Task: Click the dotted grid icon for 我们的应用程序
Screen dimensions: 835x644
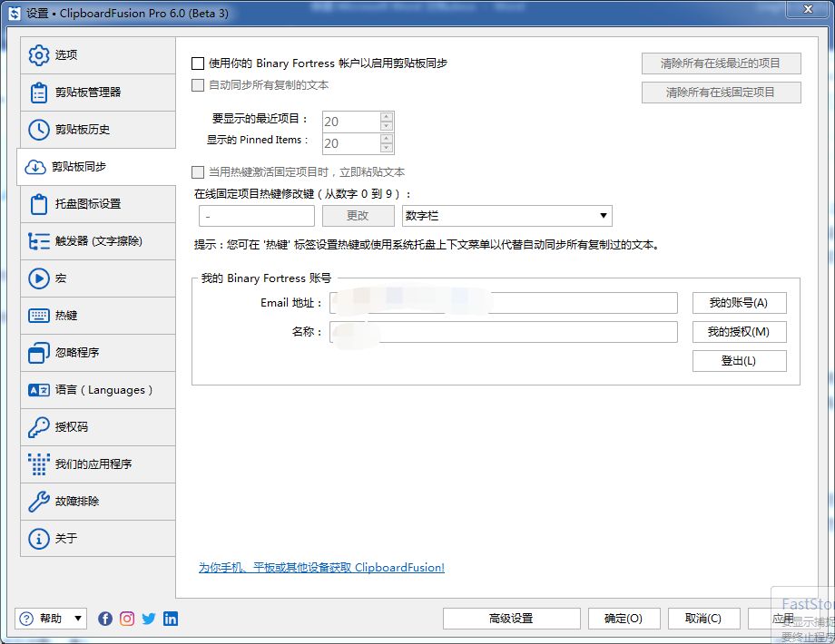Action: (39, 464)
